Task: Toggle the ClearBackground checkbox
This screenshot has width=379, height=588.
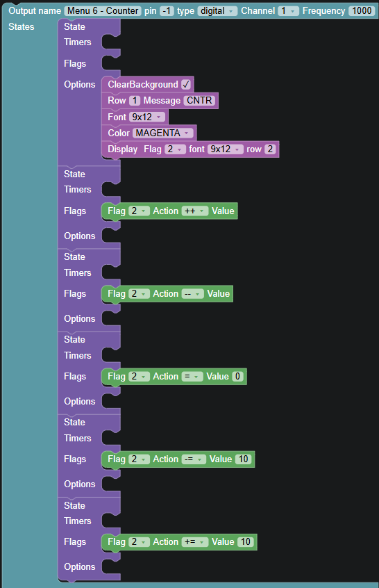Action: pyautogui.click(x=186, y=84)
